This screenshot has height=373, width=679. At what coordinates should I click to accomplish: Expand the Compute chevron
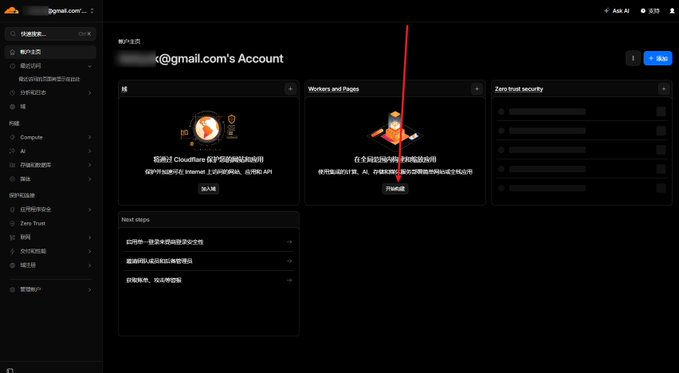[x=90, y=137]
